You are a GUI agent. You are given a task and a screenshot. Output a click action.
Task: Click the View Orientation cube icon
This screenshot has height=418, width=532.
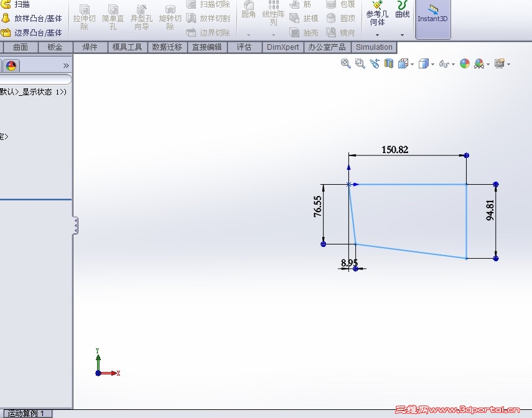click(403, 63)
